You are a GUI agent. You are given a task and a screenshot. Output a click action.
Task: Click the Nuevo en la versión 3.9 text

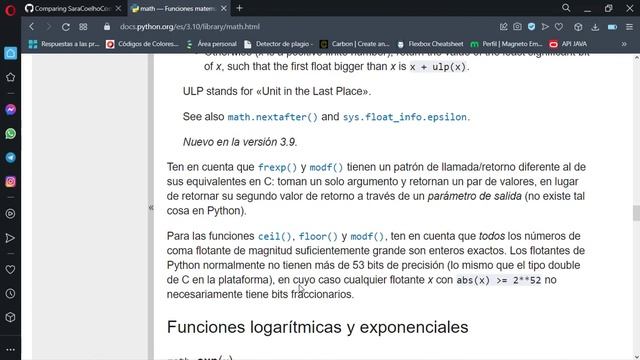point(240,142)
